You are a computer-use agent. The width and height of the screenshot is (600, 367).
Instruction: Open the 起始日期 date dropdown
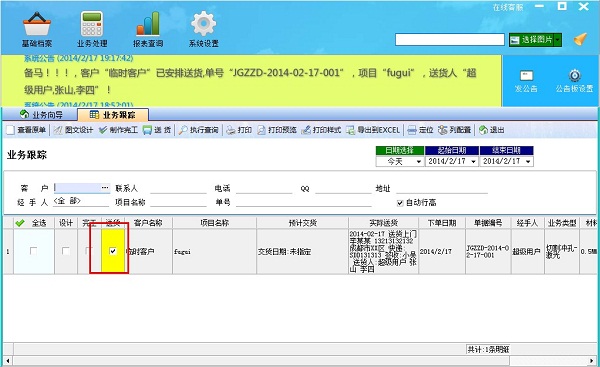coord(473,161)
